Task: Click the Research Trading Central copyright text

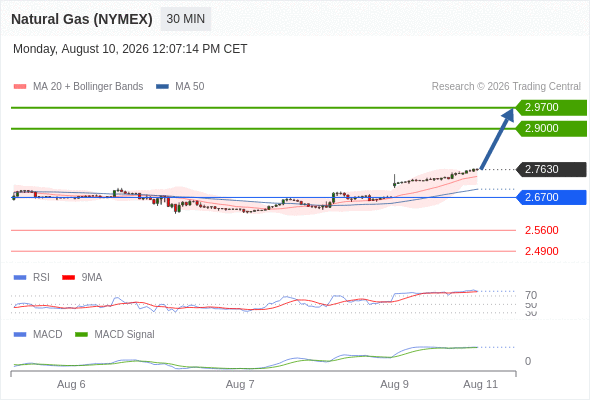Action: [506, 87]
